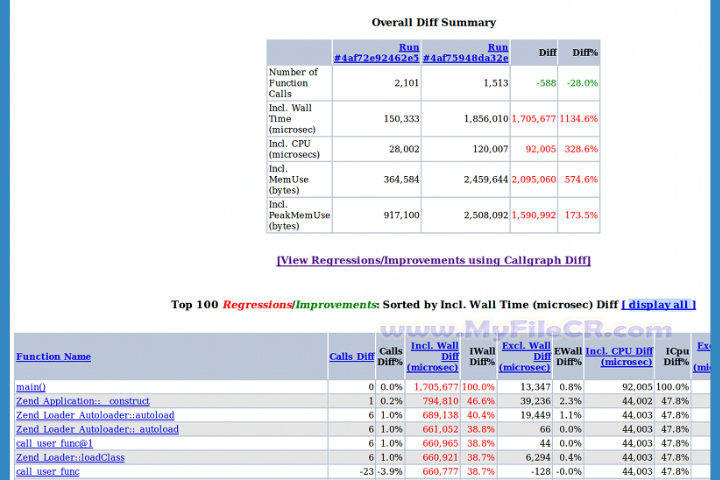Open Zend_Loader_Autoloader::autoload with 689,138 wall diff
This screenshot has width=720, height=480.
click(x=95, y=415)
